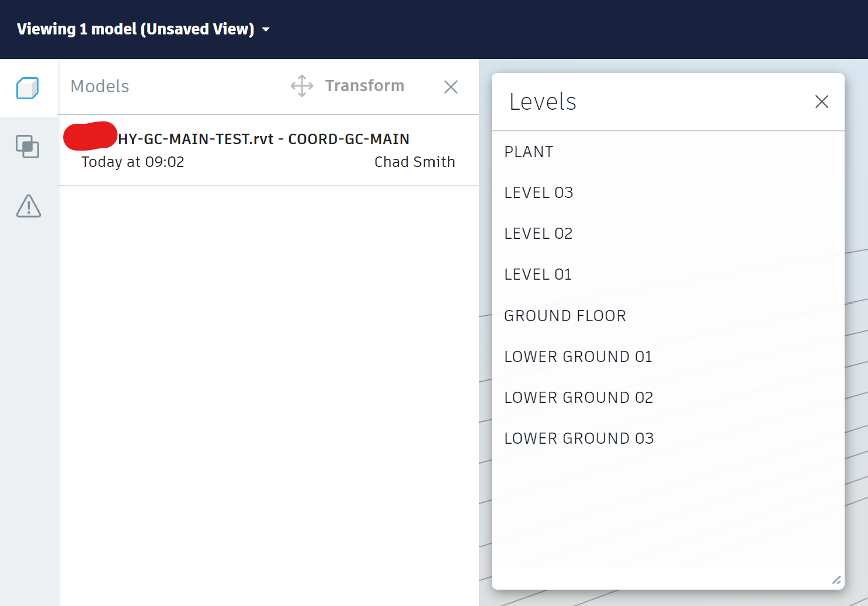Open the model comparison panel icon
This screenshot has width=868, height=606.
29,147
